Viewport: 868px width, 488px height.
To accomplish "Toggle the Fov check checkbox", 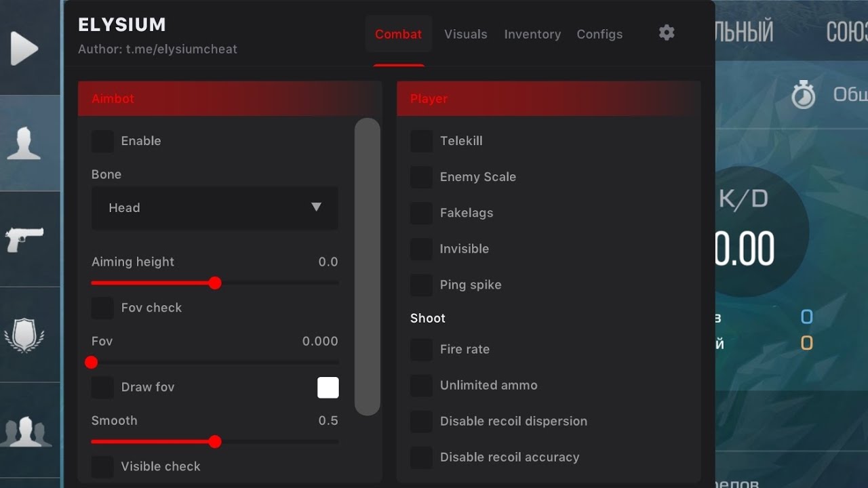I will [103, 308].
